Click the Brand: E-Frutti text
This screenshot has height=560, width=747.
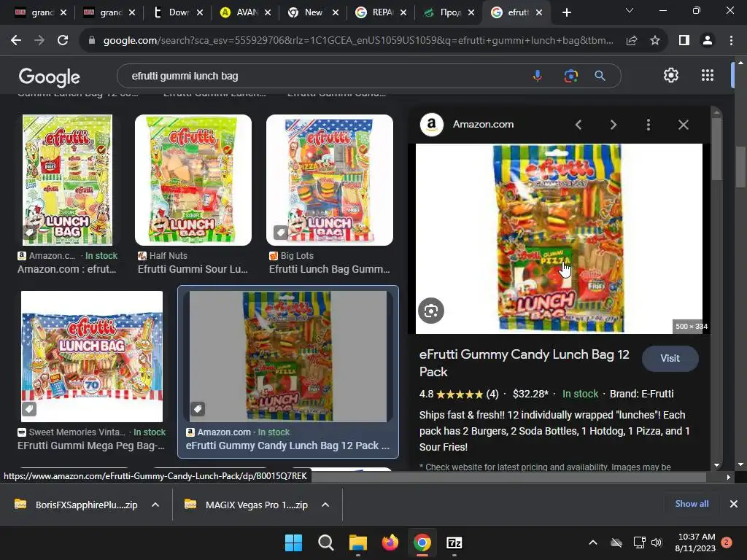(641, 394)
